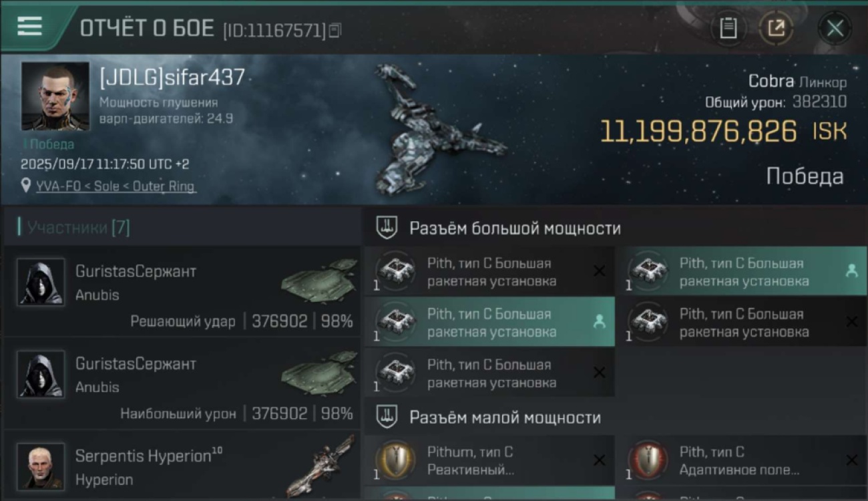Copy the battle report ID
The image size is (868, 501).
click(x=335, y=30)
